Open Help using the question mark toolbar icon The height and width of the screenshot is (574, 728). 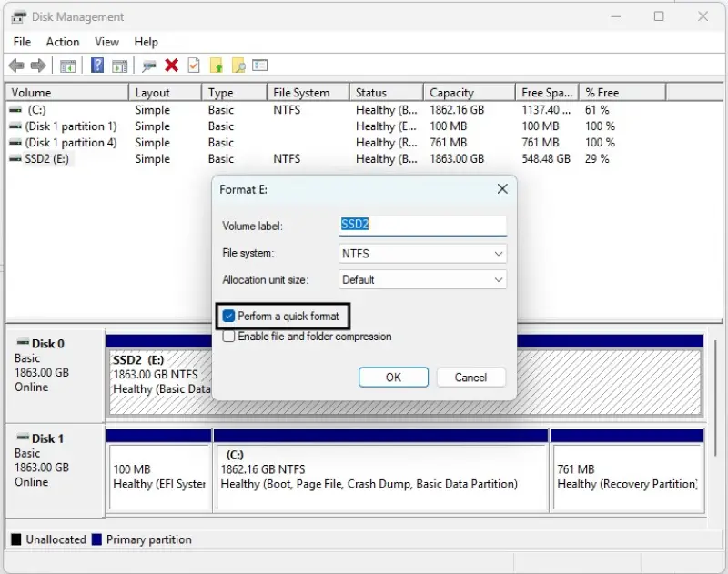point(96,65)
